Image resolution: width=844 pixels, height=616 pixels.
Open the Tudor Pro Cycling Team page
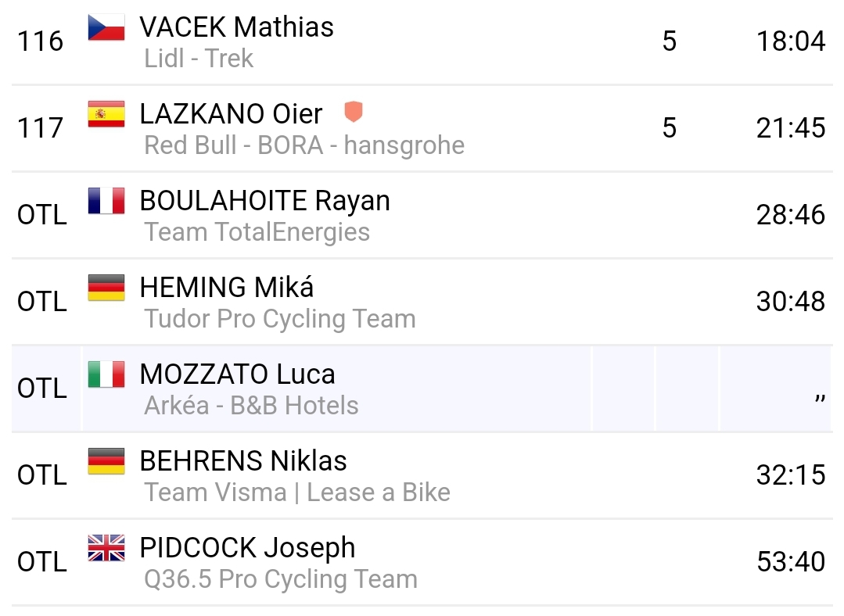(279, 319)
